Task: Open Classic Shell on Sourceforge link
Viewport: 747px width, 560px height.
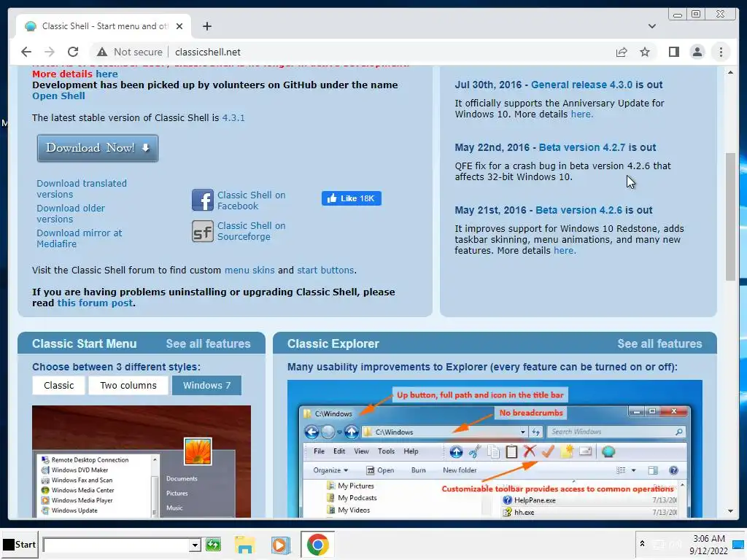Action: tap(252, 231)
